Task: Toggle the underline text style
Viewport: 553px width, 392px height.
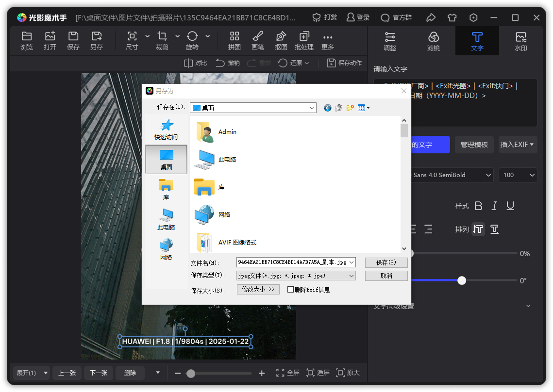Action: (x=510, y=206)
